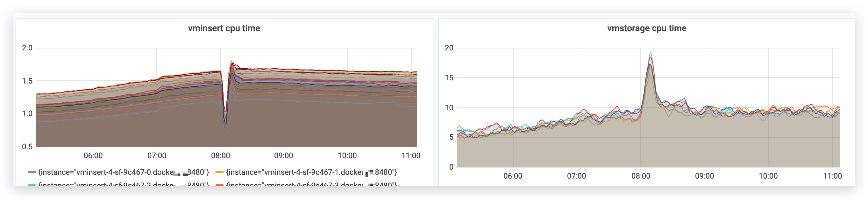Viewport: 868px width, 199px height.
Task: Click the 11:00 label on vmstorage chart axis
Action: click(x=832, y=176)
